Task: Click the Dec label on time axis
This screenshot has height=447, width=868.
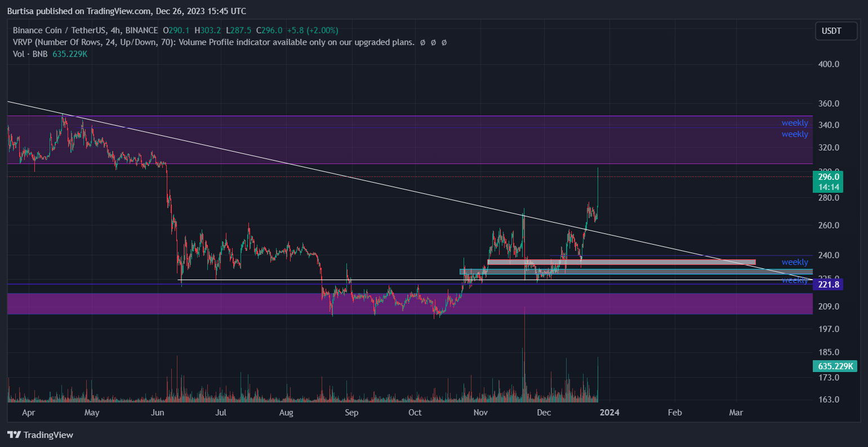Action: pyautogui.click(x=544, y=413)
